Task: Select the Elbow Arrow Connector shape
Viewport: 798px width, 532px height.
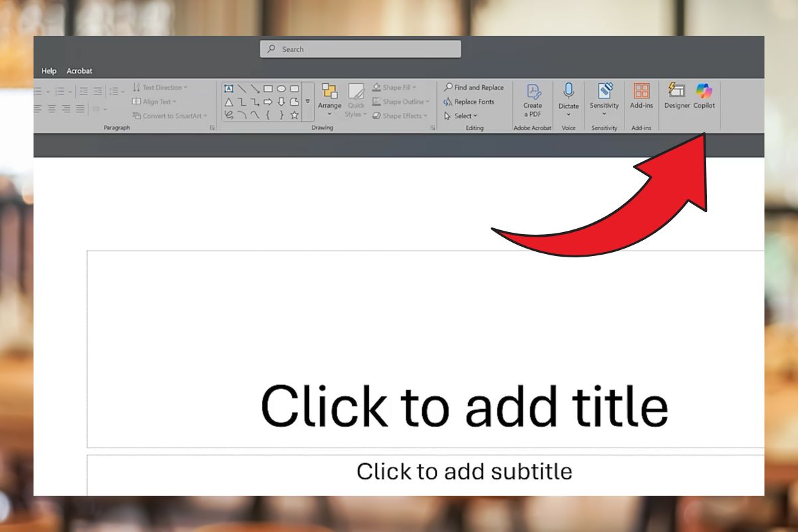Action: pyautogui.click(x=255, y=102)
